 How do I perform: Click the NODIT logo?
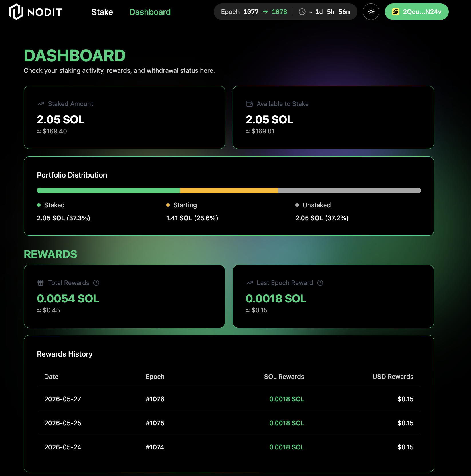pyautogui.click(x=36, y=12)
